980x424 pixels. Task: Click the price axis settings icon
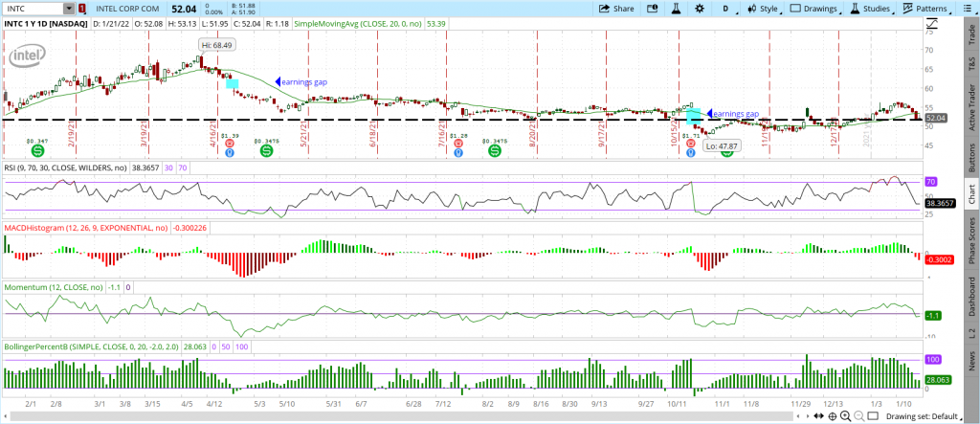(932, 24)
